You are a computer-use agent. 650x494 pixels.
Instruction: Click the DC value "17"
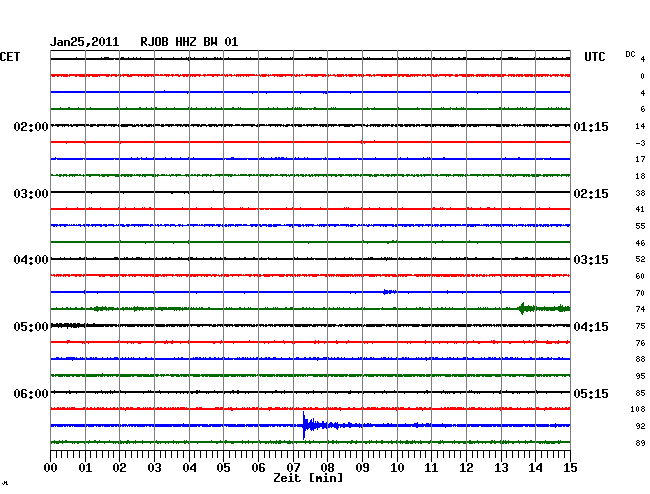[640, 159]
